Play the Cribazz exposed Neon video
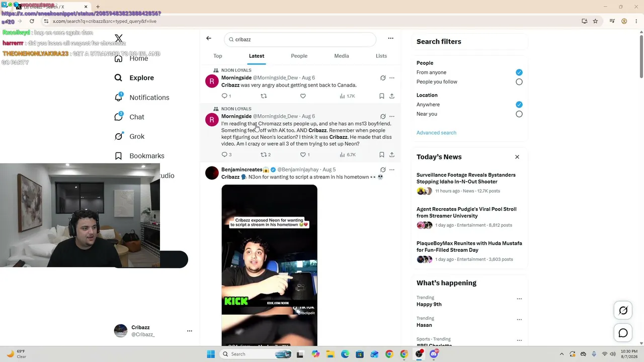 point(269,265)
